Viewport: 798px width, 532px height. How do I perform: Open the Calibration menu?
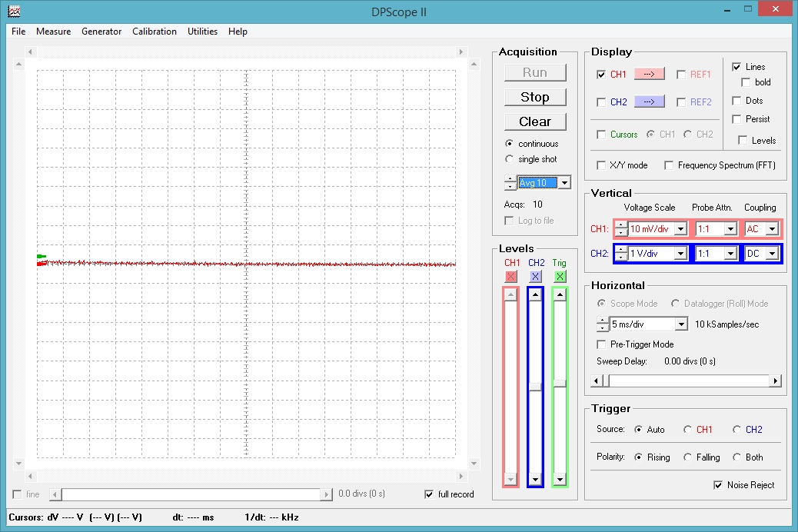[155, 31]
